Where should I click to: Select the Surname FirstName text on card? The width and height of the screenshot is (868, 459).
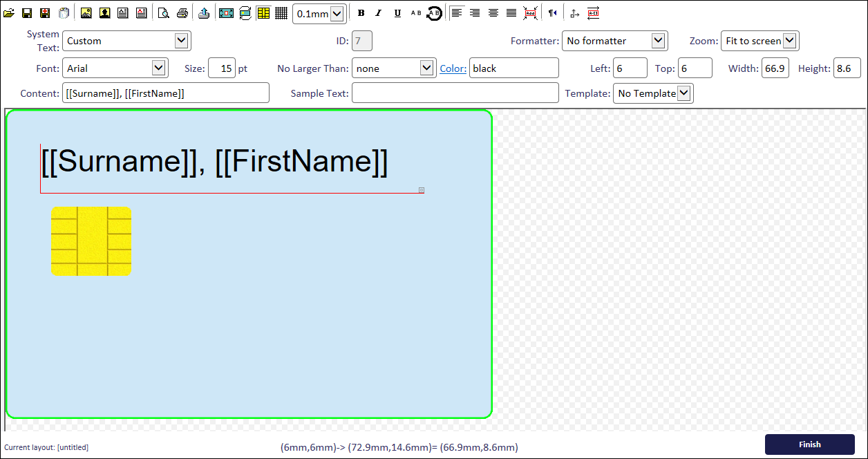[215, 162]
